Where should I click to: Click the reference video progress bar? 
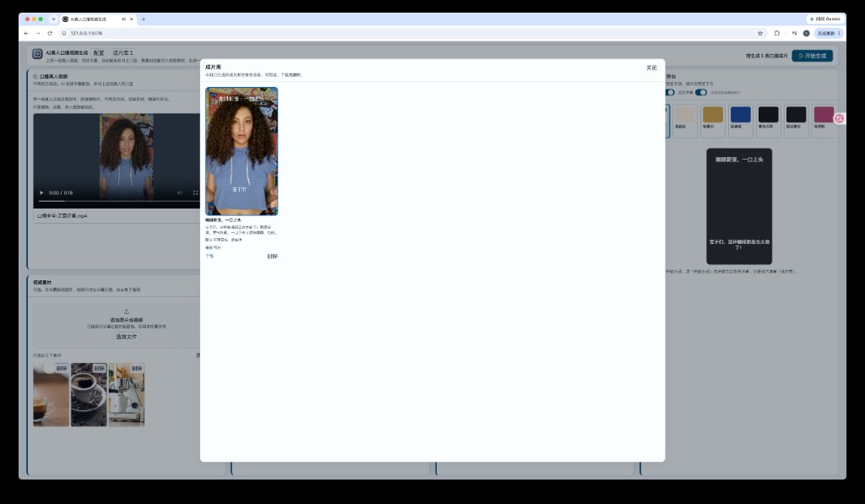(118, 201)
